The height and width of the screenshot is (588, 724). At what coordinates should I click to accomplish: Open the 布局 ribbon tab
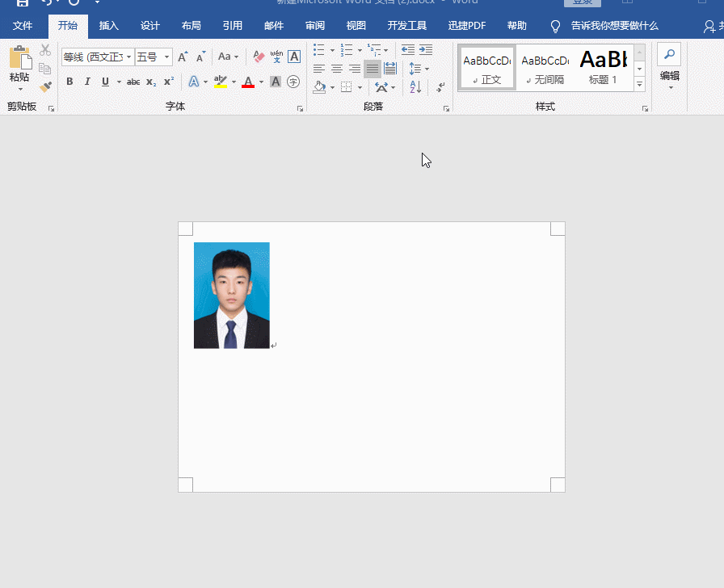click(x=192, y=26)
